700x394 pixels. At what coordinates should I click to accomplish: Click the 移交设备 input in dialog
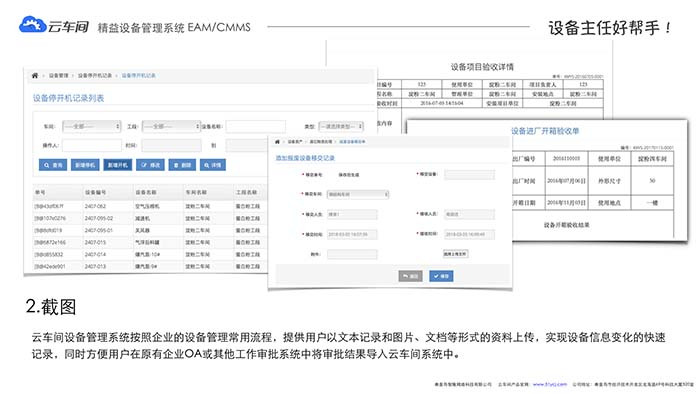click(x=470, y=174)
